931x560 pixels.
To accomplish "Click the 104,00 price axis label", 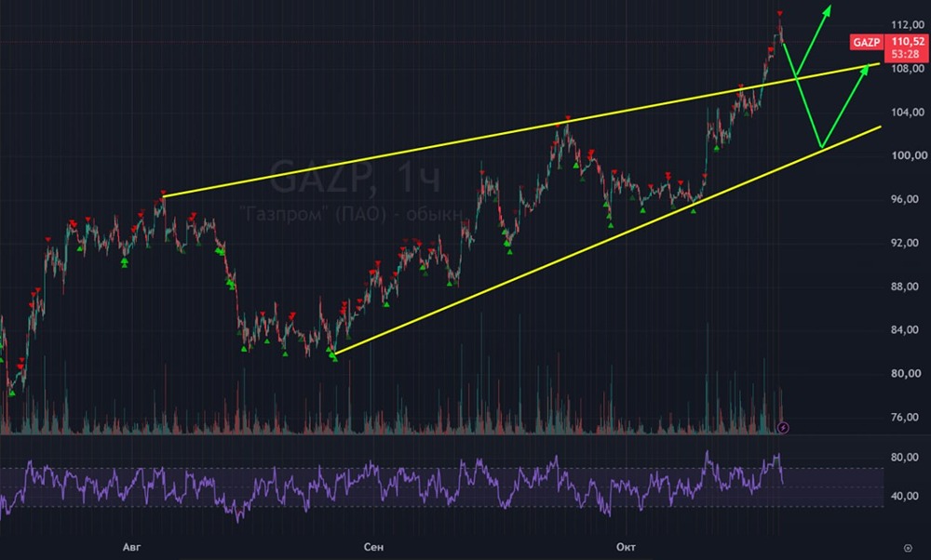I will (x=909, y=113).
